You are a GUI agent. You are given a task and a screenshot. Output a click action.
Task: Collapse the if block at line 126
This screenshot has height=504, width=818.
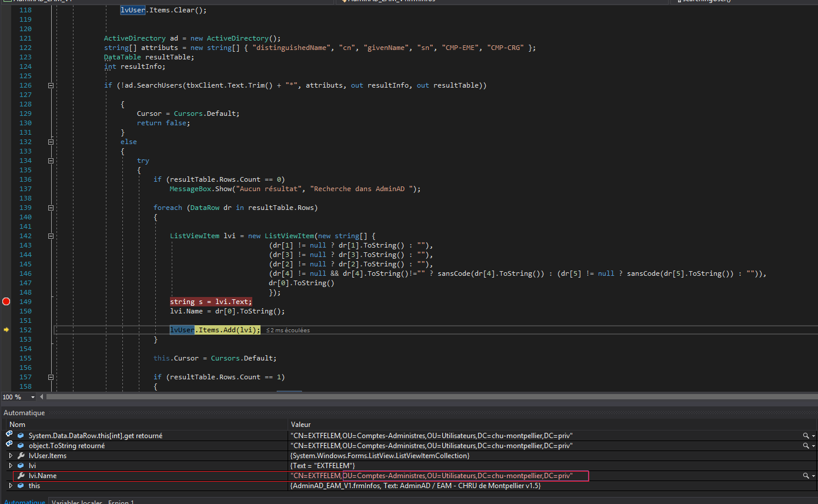pyautogui.click(x=51, y=85)
